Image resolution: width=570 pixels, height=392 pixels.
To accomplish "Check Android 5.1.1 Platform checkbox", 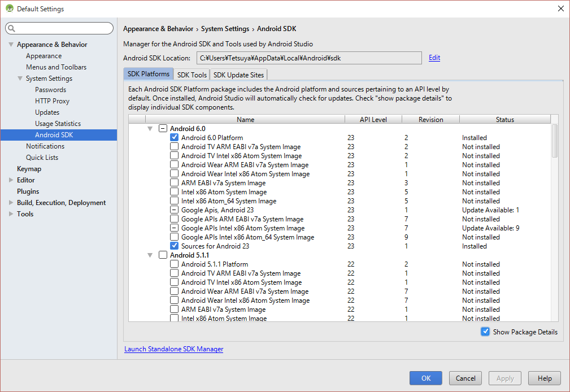I will (x=174, y=264).
